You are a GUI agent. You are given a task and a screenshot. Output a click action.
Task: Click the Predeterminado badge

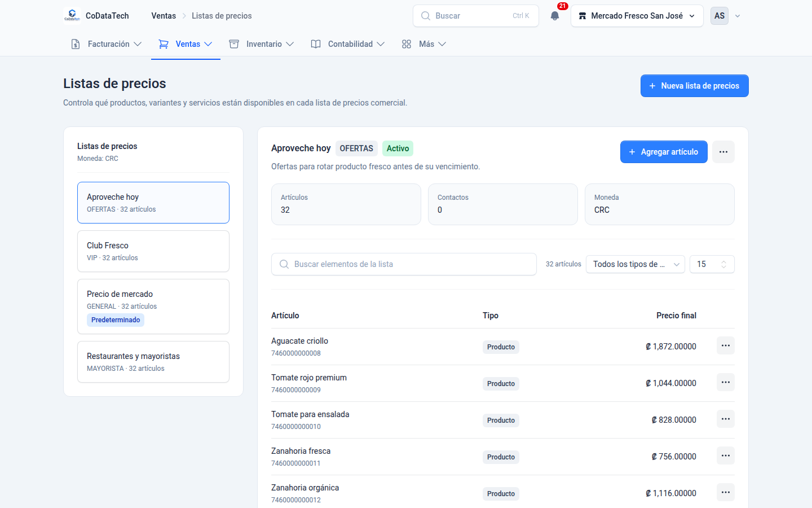[x=116, y=320]
